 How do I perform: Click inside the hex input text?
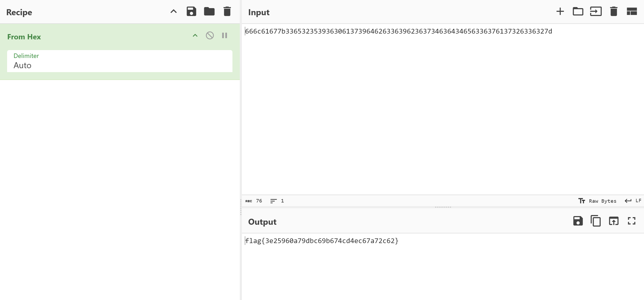click(x=398, y=31)
